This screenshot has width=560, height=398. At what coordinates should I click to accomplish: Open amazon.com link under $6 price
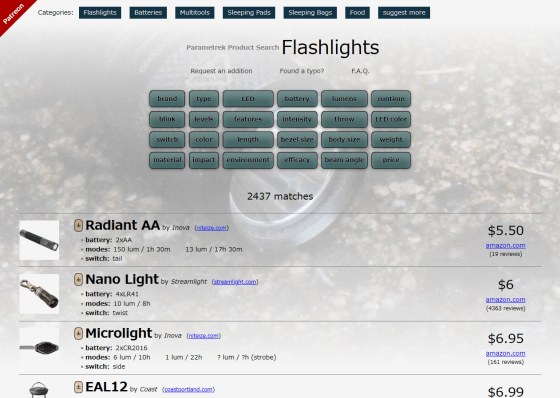(x=505, y=300)
